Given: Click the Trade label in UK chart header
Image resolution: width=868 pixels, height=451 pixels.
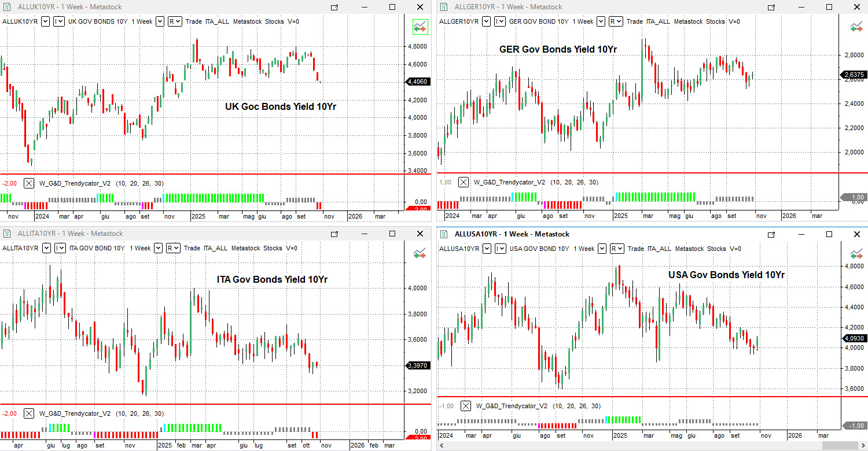Looking at the screenshot, I should coord(193,21).
